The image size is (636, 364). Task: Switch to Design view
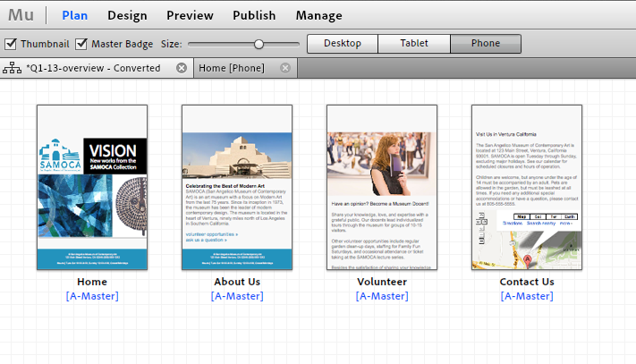click(127, 15)
